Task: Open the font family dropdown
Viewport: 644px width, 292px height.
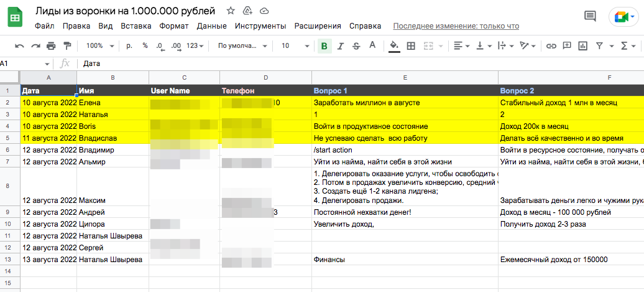Action: click(x=242, y=45)
